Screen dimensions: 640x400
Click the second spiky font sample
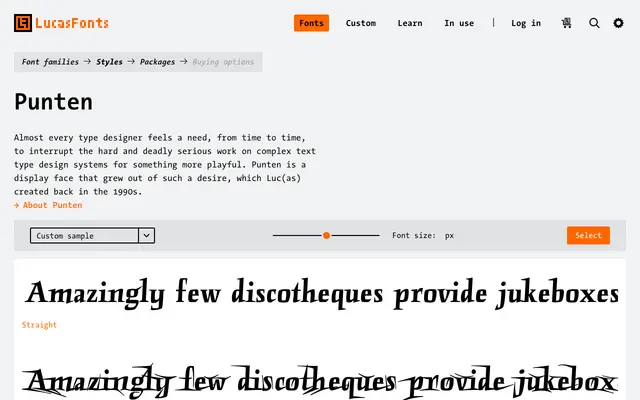320,382
